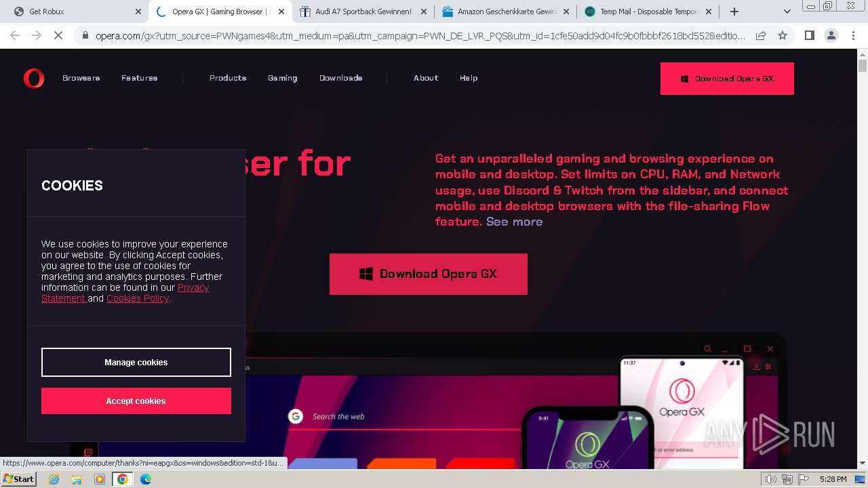Switch to the Amazon Geschenkkarte tab
The height and width of the screenshot is (488, 868).
(x=506, y=12)
